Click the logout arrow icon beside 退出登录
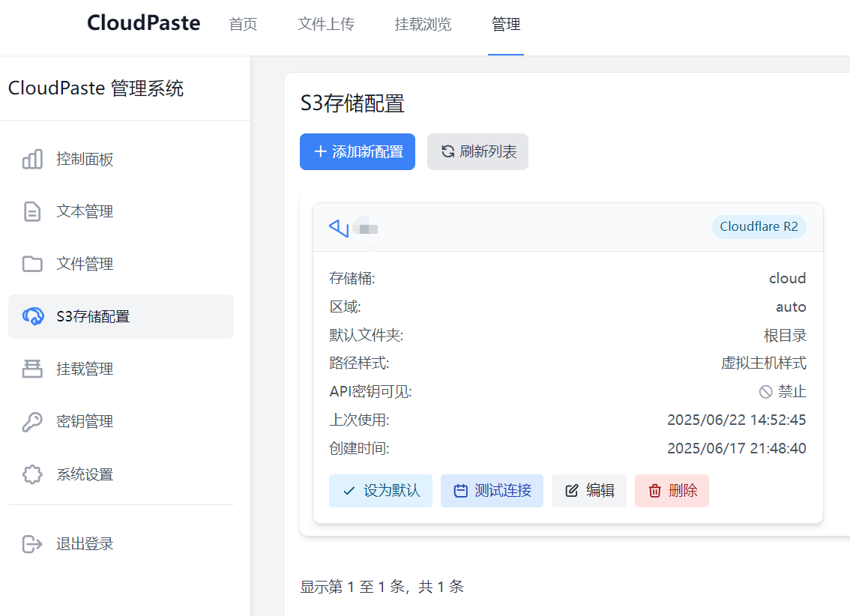This screenshot has width=850, height=616. pyautogui.click(x=32, y=543)
